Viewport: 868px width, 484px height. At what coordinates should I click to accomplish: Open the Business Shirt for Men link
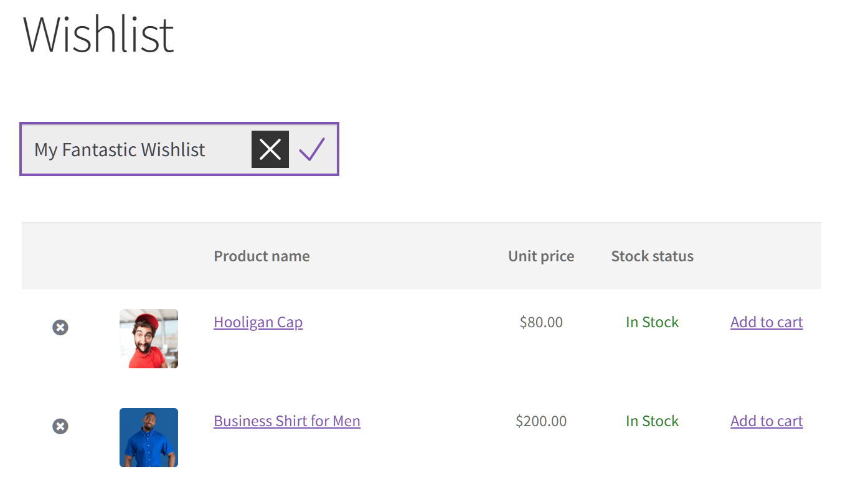click(x=286, y=421)
